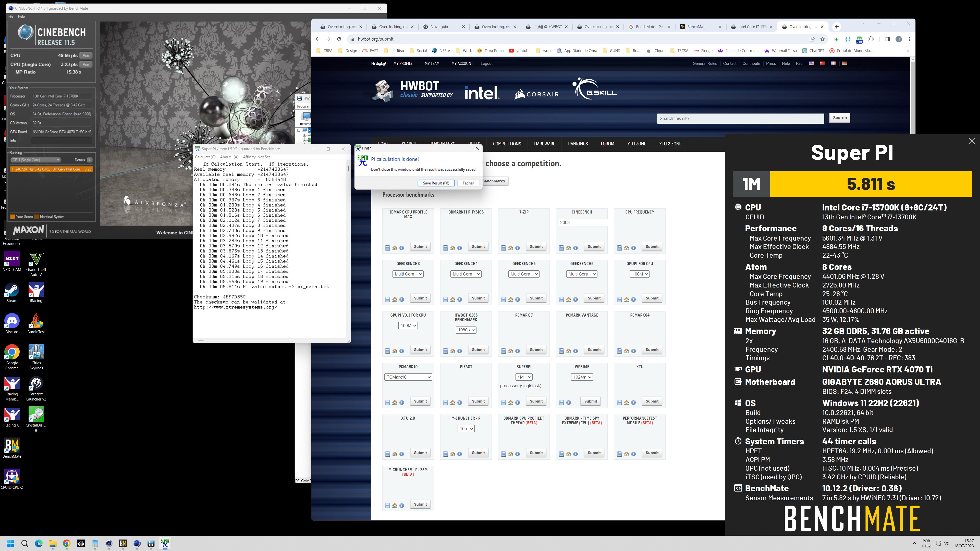
Task: Click the save icon in the GEEKBENCH3 card
Action: [x=387, y=300]
